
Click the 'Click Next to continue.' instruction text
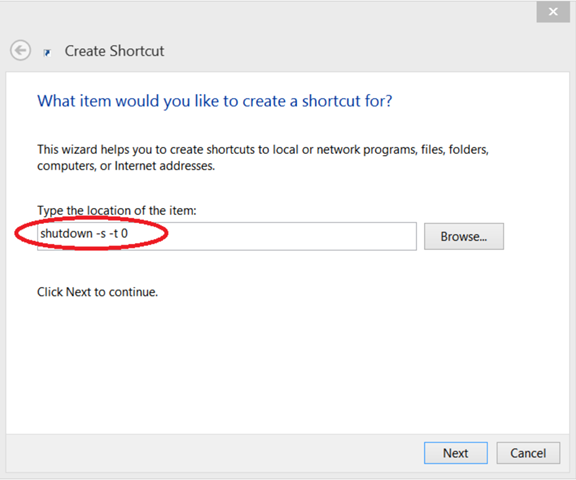click(97, 292)
